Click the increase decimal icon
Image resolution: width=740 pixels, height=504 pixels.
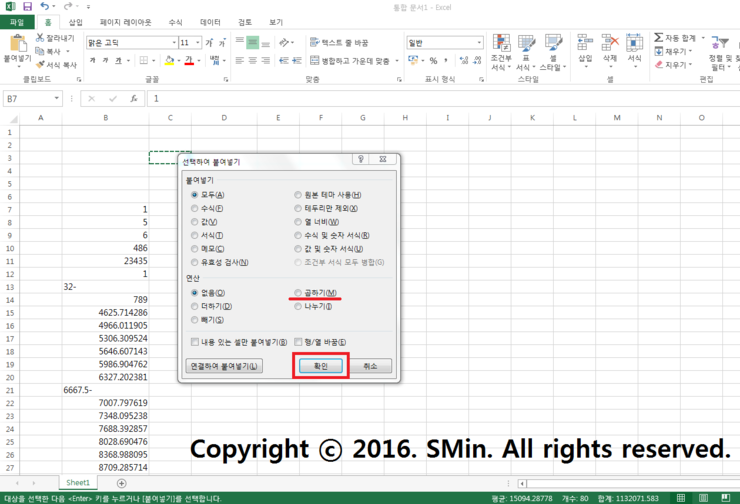click(464, 60)
